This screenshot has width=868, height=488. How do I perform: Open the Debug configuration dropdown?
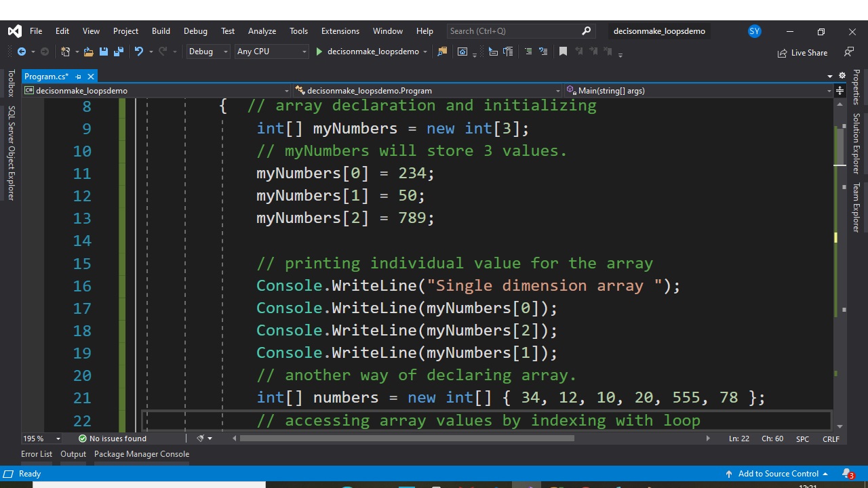(208, 51)
